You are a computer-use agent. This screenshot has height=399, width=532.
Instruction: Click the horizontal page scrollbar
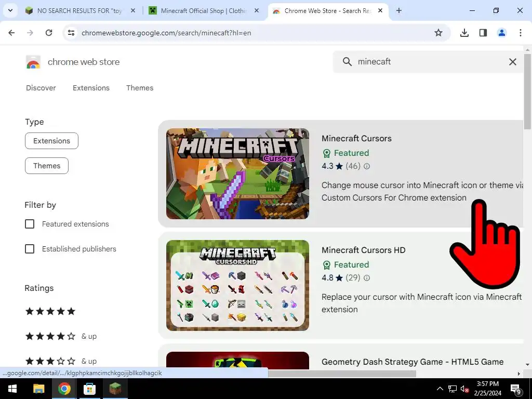tap(342, 374)
